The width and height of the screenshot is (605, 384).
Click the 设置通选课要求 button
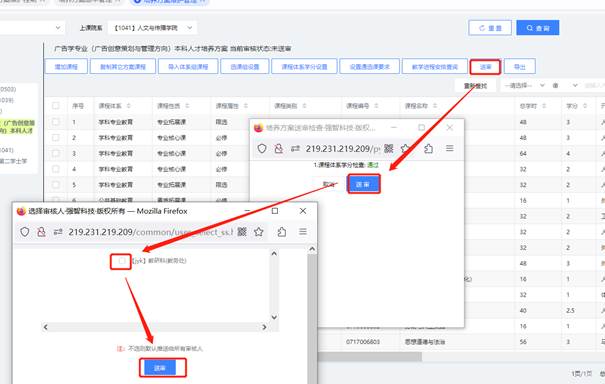[x=369, y=66]
